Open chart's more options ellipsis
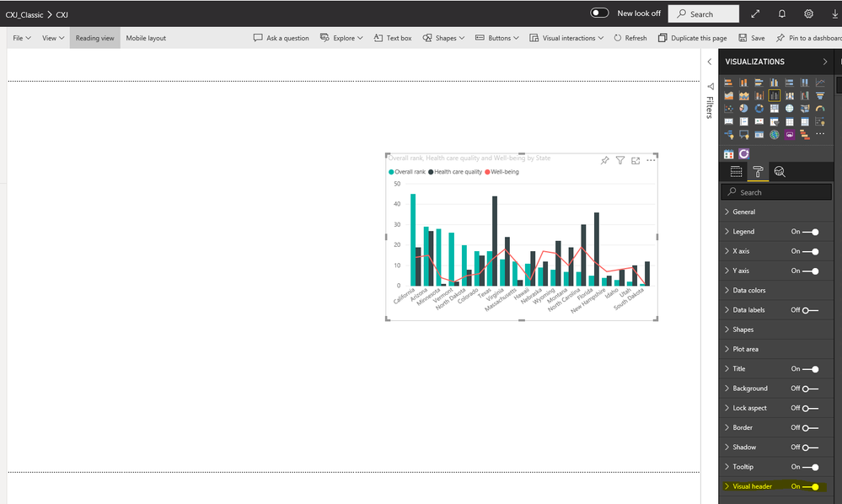 tap(651, 160)
